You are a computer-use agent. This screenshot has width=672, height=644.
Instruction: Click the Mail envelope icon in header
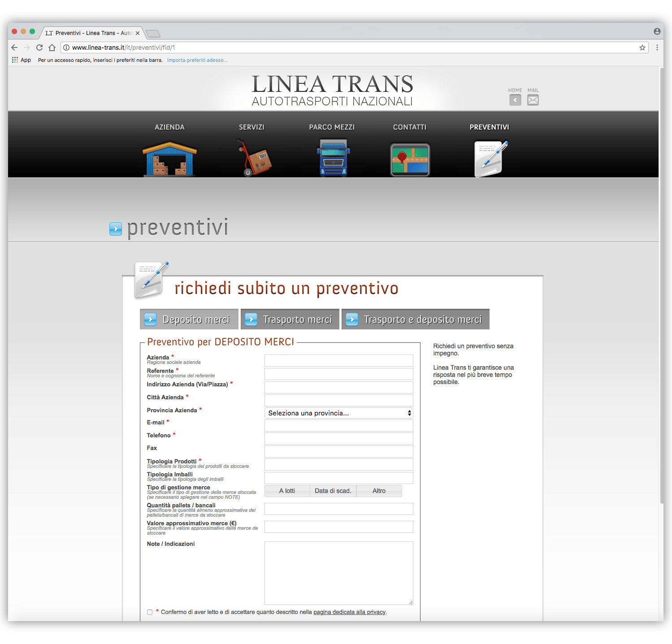click(533, 100)
